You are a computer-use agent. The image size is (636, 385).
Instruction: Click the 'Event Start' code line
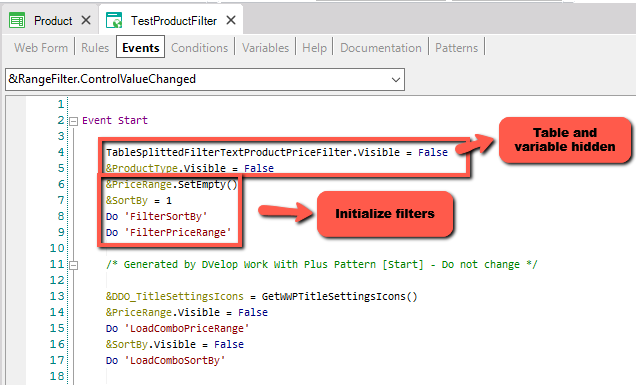[x=115, y=120]
